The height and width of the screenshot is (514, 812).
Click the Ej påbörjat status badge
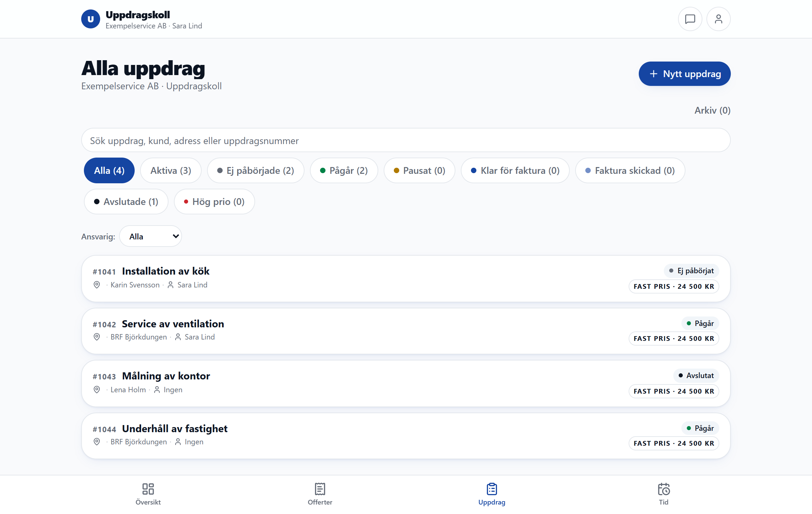[691, 271]
